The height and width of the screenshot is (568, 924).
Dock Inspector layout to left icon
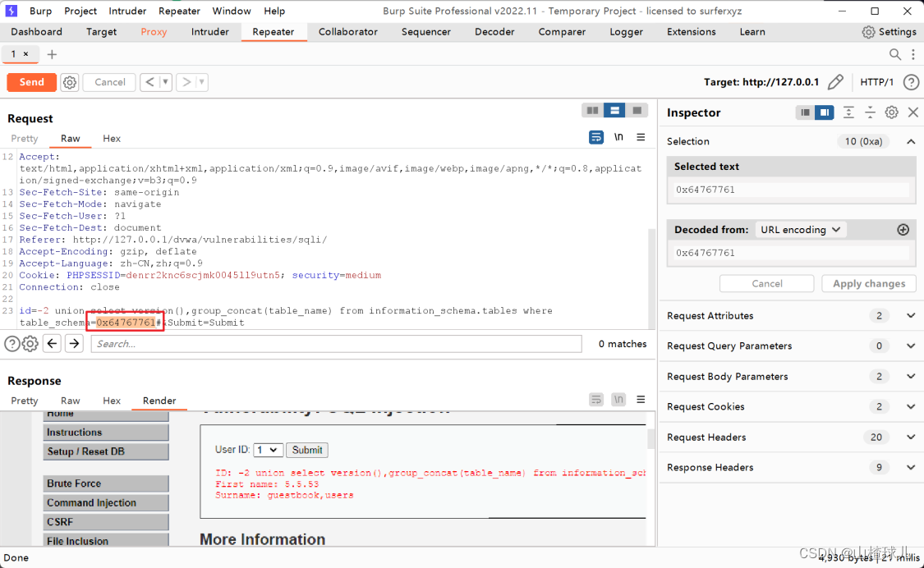tap(805, 112)
